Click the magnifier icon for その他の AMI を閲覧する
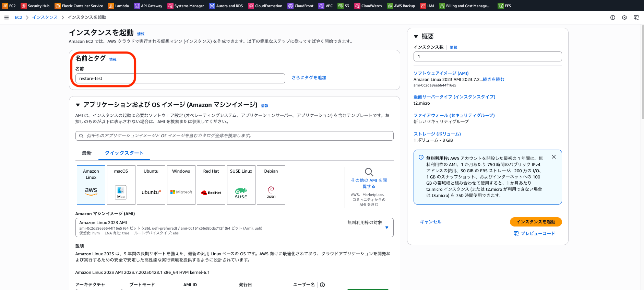644x290 pixels. [x=369, y=172]
